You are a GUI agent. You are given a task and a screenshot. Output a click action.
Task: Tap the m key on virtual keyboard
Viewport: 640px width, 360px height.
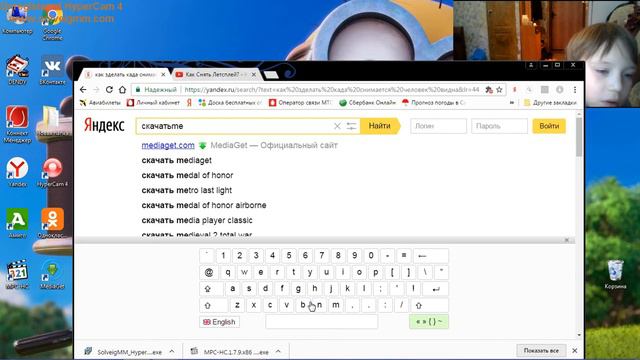(336, 305)
